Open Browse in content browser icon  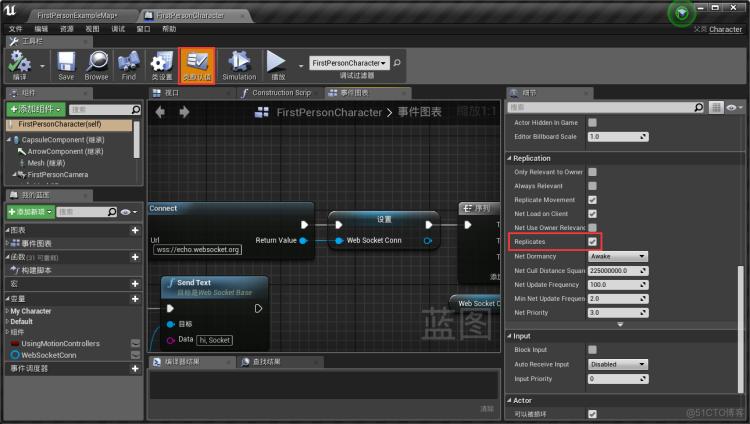pyautogui.click(x=97, y=65)
